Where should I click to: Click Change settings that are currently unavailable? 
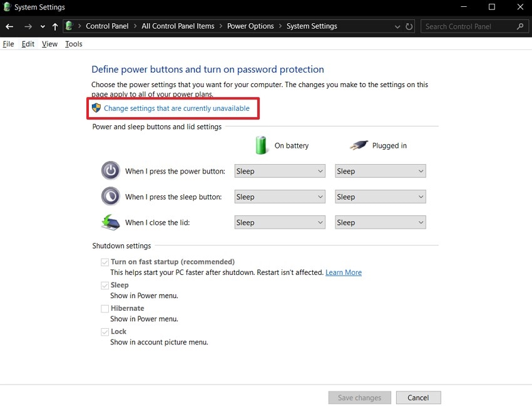point(176,108)
